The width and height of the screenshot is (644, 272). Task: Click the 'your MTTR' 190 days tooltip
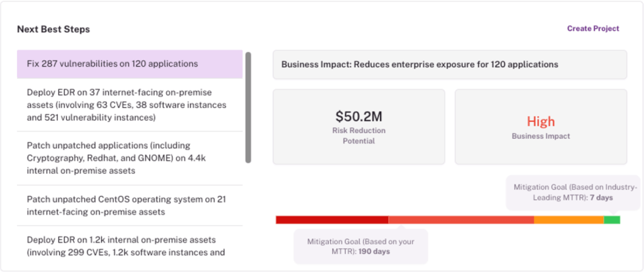pyautogui.click(x=360, y=246)
